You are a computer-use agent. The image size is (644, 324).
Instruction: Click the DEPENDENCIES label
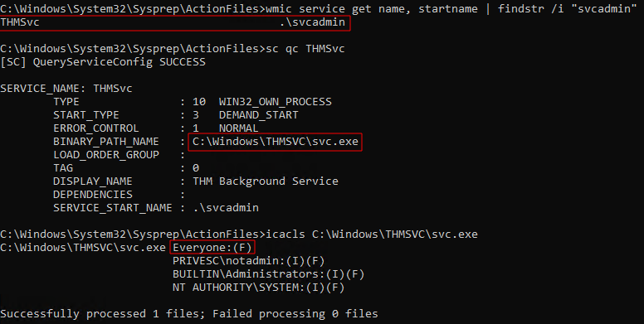(x=93, y=195)
